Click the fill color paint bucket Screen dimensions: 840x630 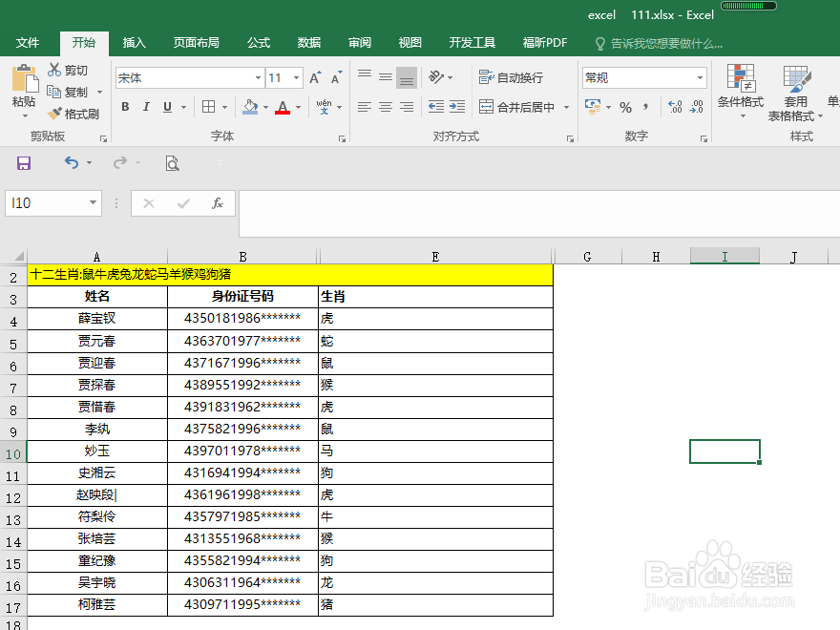tap(250, 107)
